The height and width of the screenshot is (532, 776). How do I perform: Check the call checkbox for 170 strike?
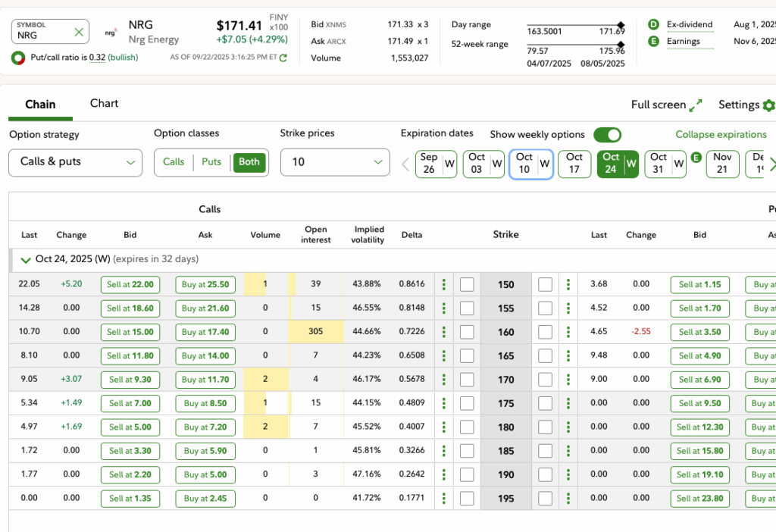[467, 380]
